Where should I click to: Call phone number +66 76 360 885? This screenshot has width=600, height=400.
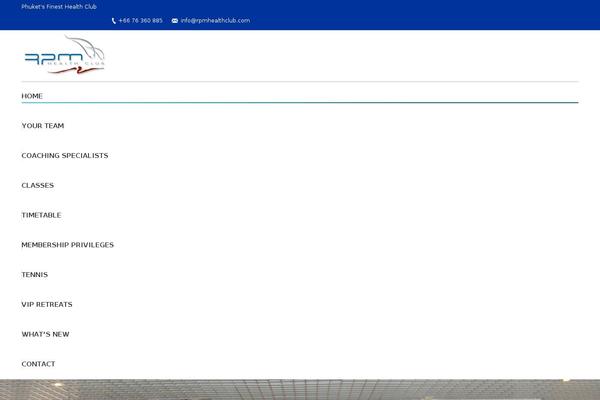tap(140, 21)
